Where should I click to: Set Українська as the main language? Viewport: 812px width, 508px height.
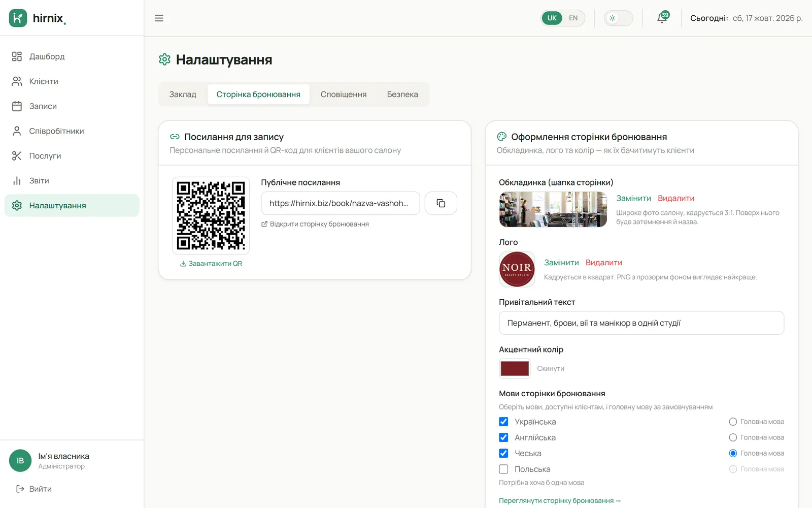point(733,422)
